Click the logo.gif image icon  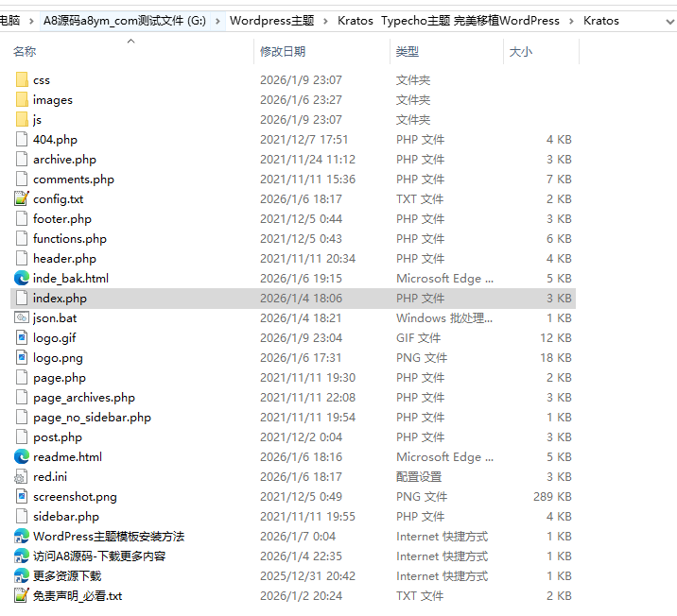(x=22, y=338)
